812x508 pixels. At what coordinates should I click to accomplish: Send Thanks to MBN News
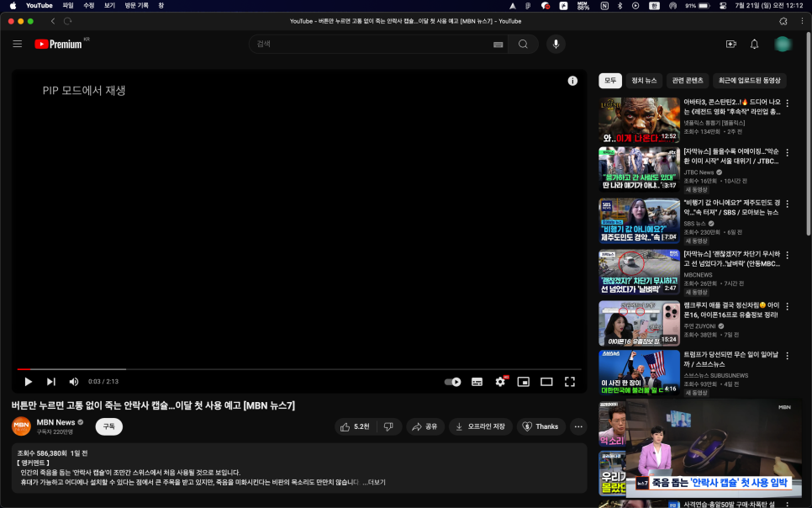[540, 426]
